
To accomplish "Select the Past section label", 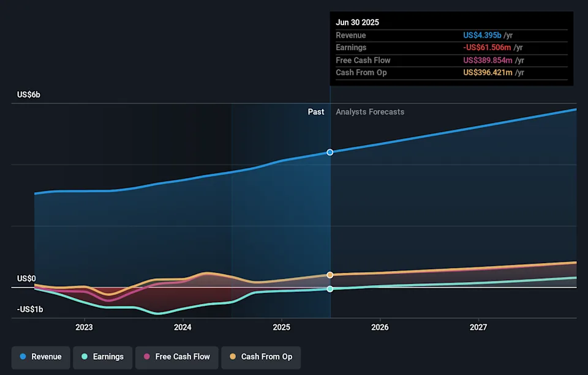I will click(x=316, y=112).
